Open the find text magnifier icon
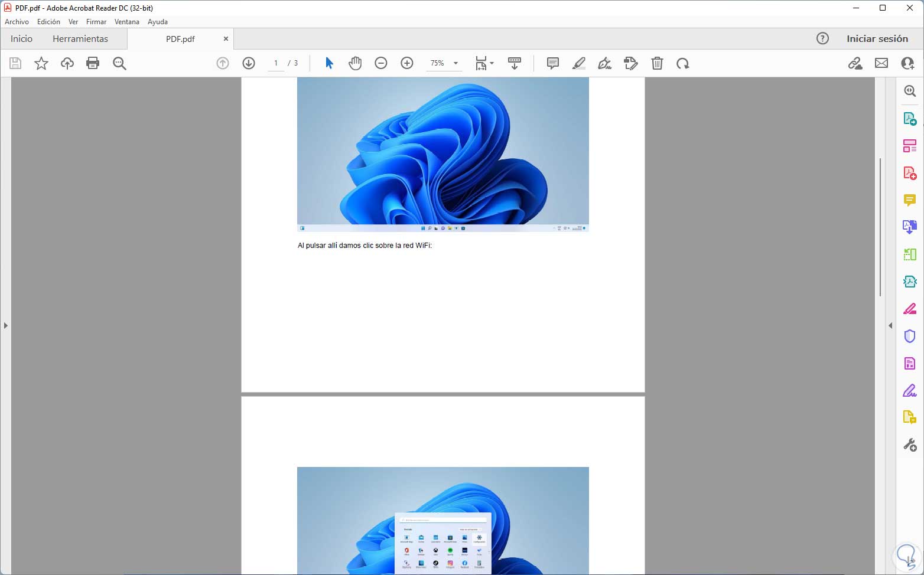 click(119, 63)
